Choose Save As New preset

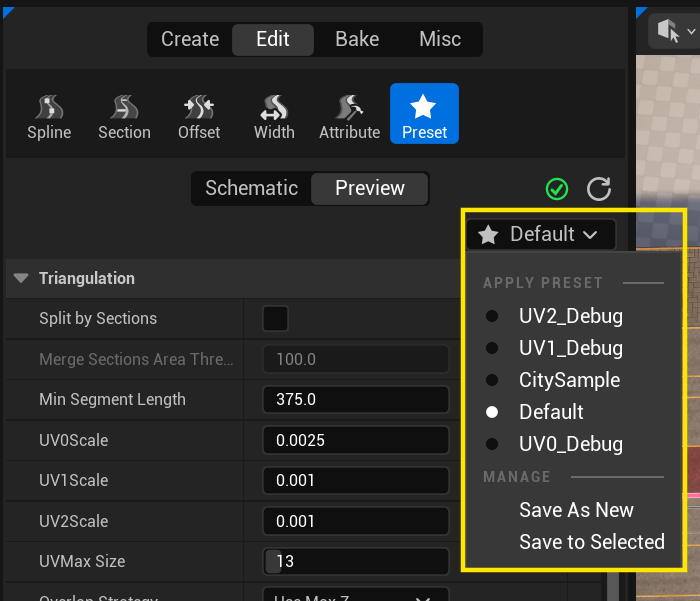coord(576,510)
